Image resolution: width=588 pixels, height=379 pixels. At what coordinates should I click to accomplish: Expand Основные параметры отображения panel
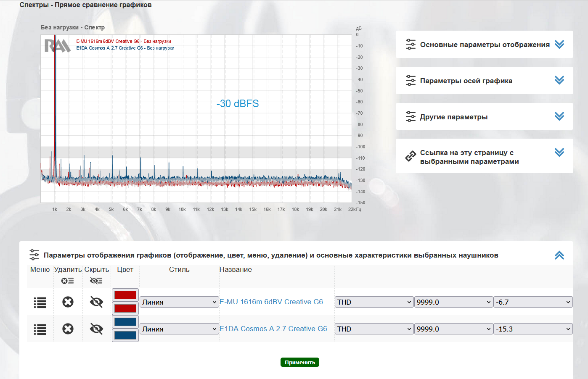coord(559,45)
